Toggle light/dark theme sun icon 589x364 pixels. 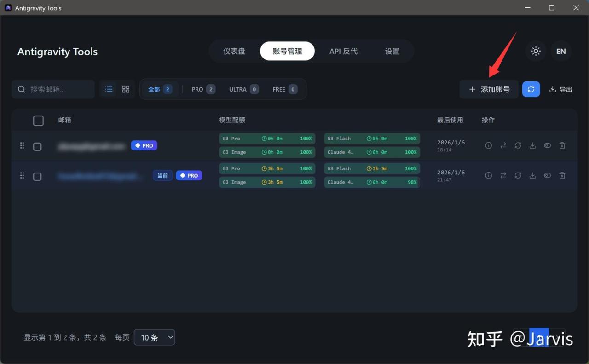coord(536,51)
